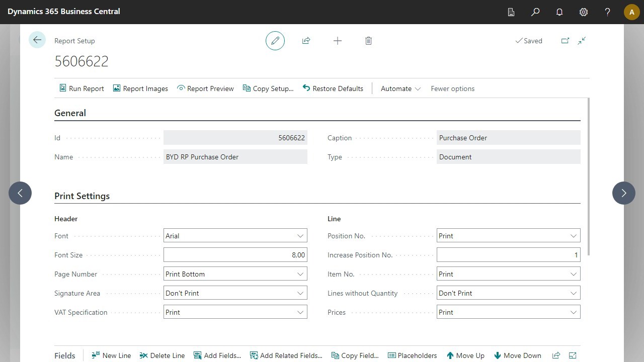Click the Font Size input field

pos(235,255)
